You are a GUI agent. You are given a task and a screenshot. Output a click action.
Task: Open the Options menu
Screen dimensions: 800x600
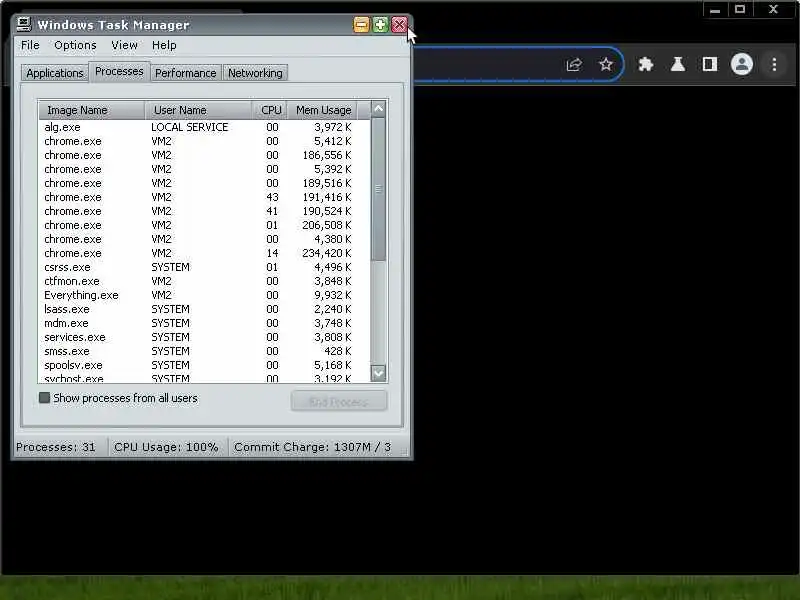pos(75,45)
